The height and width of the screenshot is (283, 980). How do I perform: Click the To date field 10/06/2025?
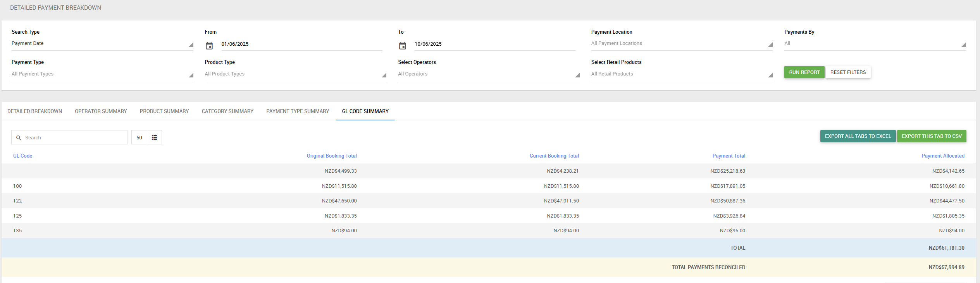(x=495, y=44)
